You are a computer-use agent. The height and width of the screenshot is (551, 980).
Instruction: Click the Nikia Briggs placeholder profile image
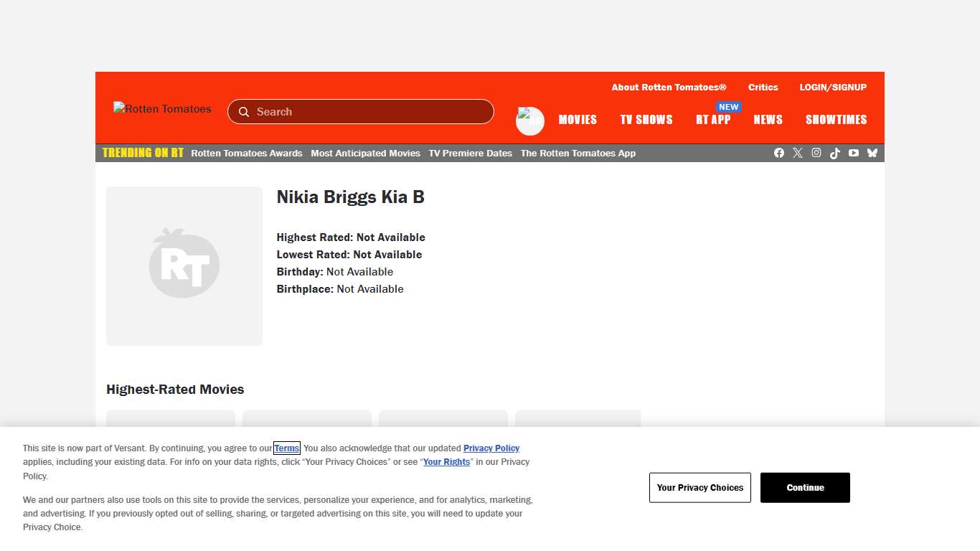tap(184, 265)
